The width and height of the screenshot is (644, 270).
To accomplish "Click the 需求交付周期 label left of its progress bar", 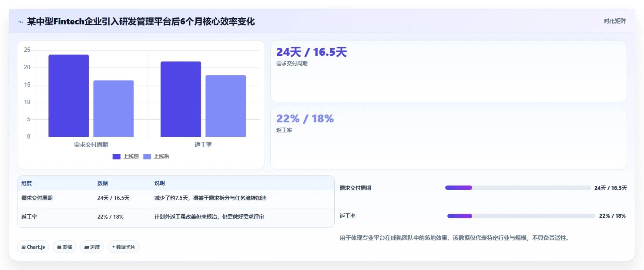I will click(356, 188).
